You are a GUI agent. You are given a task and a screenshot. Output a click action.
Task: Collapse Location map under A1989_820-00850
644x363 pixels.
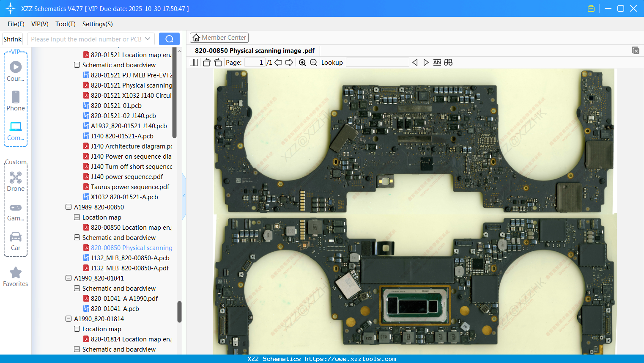(77, 217)
